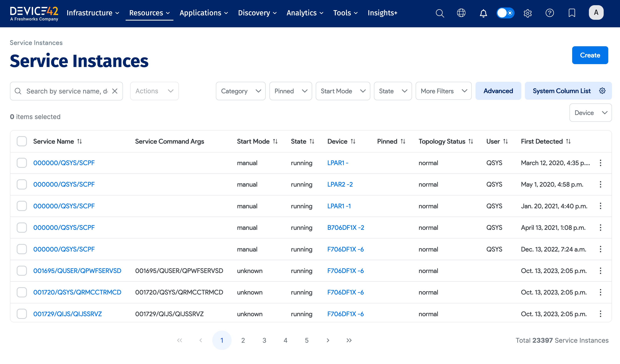Open the Analytics menu

click(x=305, y=13)
